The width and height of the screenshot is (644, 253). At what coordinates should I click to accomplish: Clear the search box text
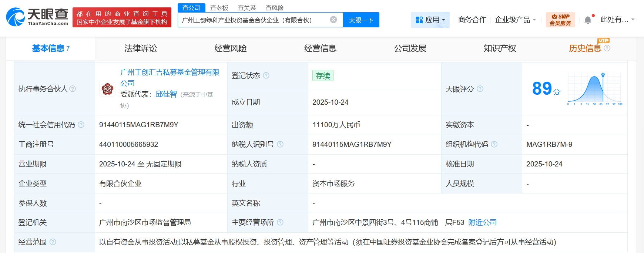click(333, 20)
